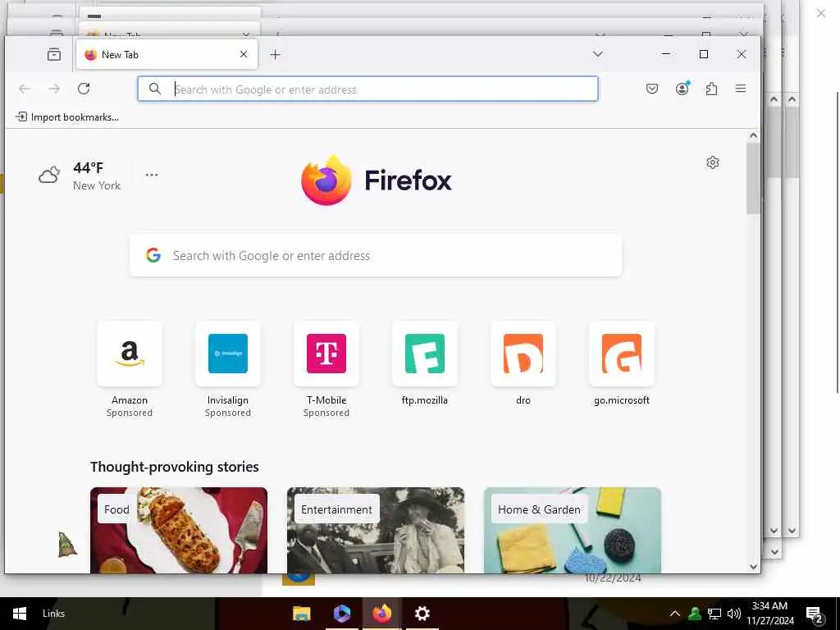
Task: Open the Food story card
Action: click(179, 531)
